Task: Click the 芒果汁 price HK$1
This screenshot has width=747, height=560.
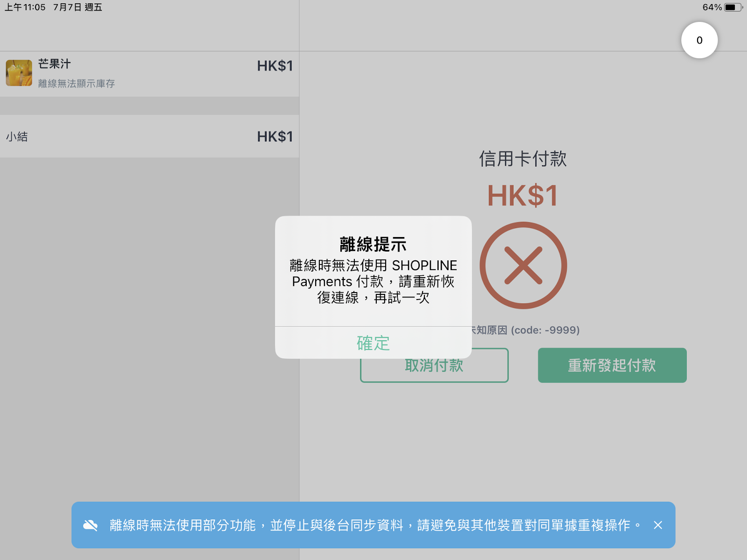Action: [x=275, y=66]
